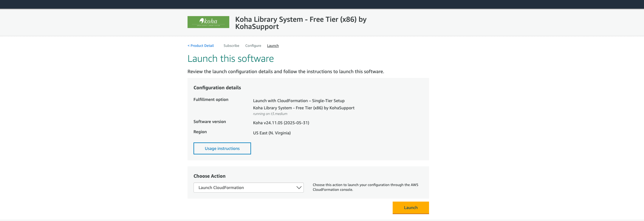The height and width of the screenshot is (221, 644).
Task: Click 'Koha Library System - Free Tier (x86) by KohaSupport' fulfillment line
Action: click(x=304, y=108)
